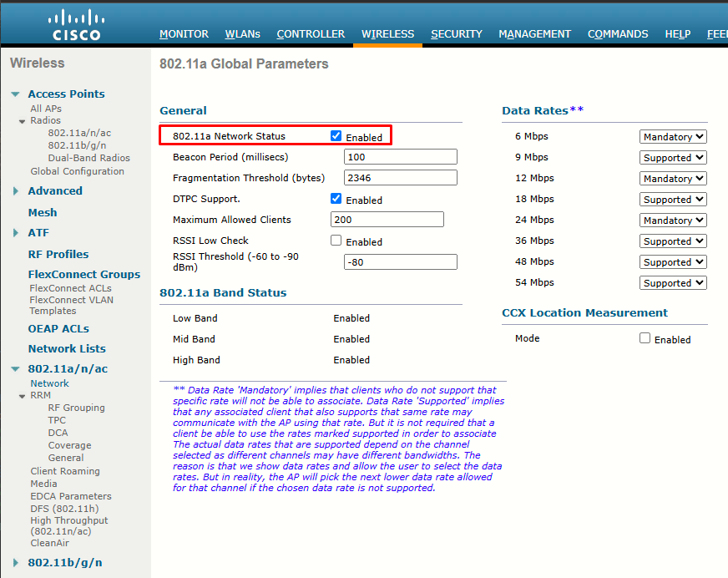Screen dimensions: 728x578
Task: Open Network under 802.11a/n/ac
Action: 50,383
